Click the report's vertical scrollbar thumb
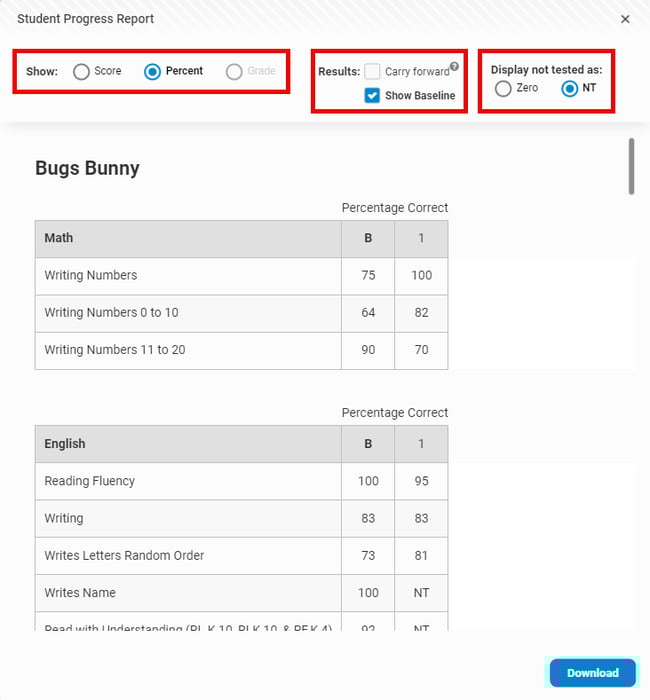The image size is (650, 700). click(x=631, y=166)
